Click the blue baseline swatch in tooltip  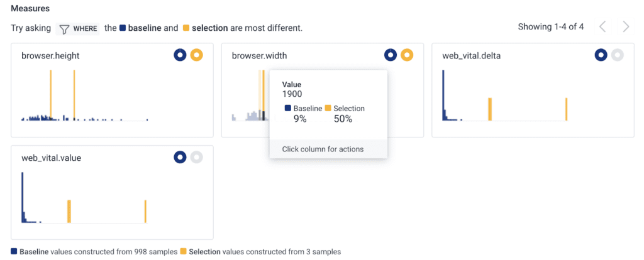[x=287, y=109]
